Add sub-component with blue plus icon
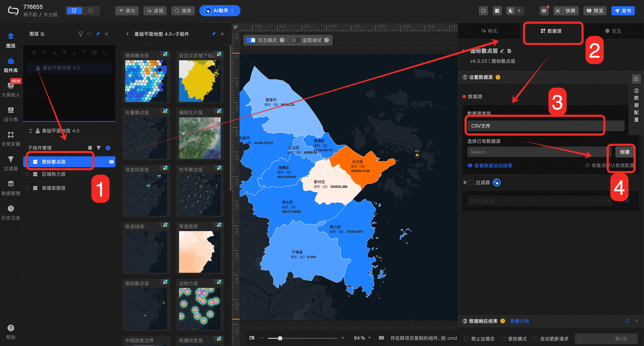Viewport: 644px width, 346px height. pos(108,148)
